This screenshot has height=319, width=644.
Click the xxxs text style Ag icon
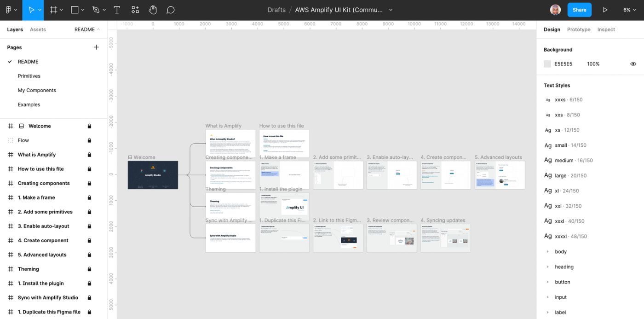[548, 100]
